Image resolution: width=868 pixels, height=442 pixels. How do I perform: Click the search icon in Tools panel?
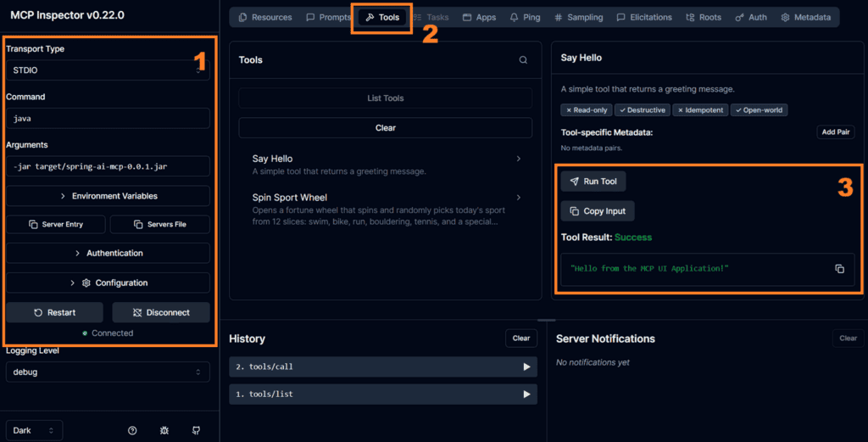tap(523, 60)
